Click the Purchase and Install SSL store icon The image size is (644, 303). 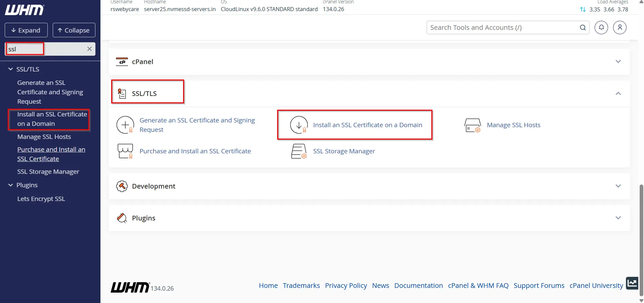click(x=125, y=151)
